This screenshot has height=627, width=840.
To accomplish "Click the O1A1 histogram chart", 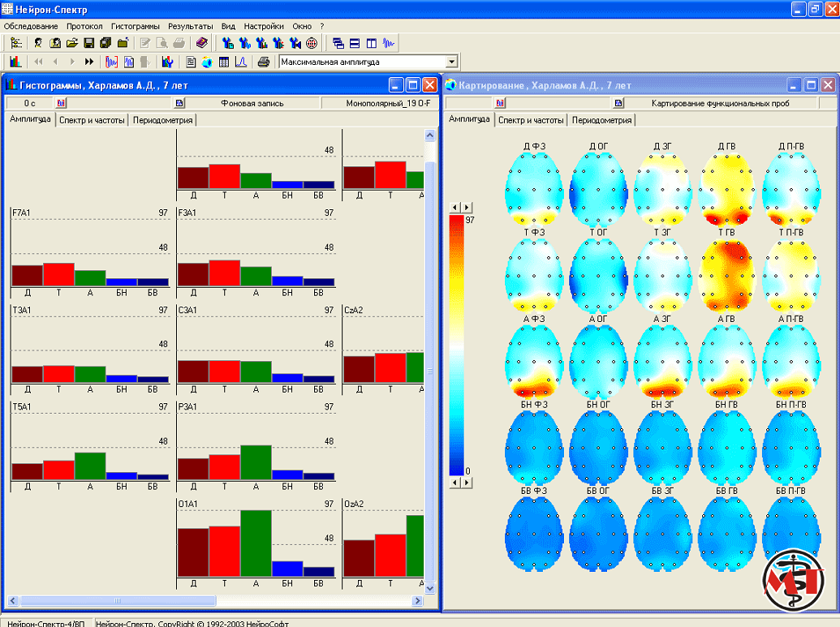I will tap(257, 543).
